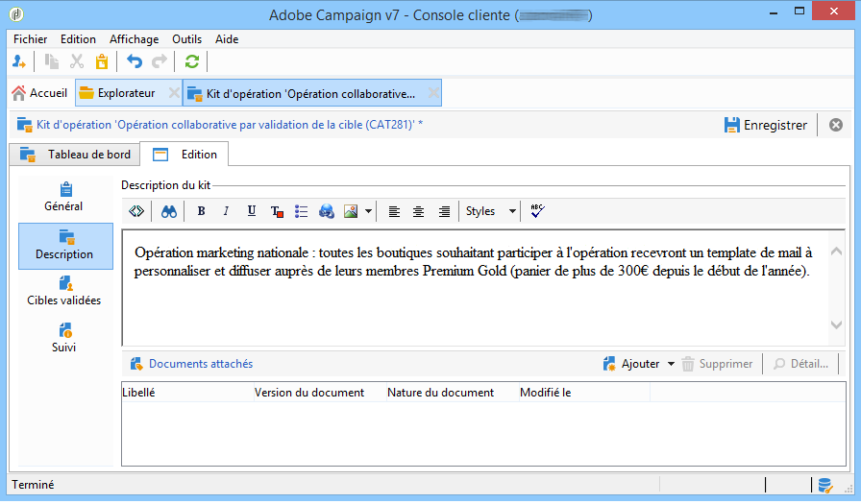Screen dimensions: 861x504
Task: Open the Styles dropdown
Action: coord(491,211)
